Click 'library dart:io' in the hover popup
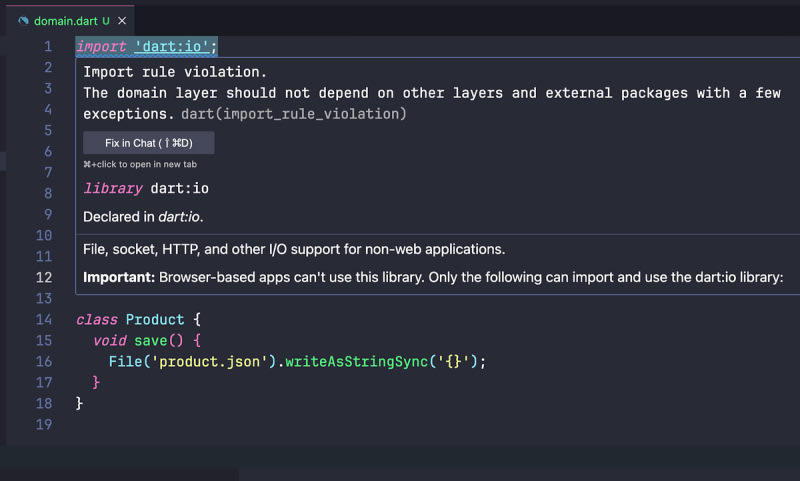Viewport: 800px width, 481px height. [x=146, y=188]
